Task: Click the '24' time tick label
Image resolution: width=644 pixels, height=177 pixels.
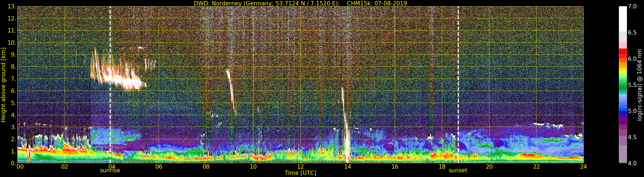Action: (583, 166)
